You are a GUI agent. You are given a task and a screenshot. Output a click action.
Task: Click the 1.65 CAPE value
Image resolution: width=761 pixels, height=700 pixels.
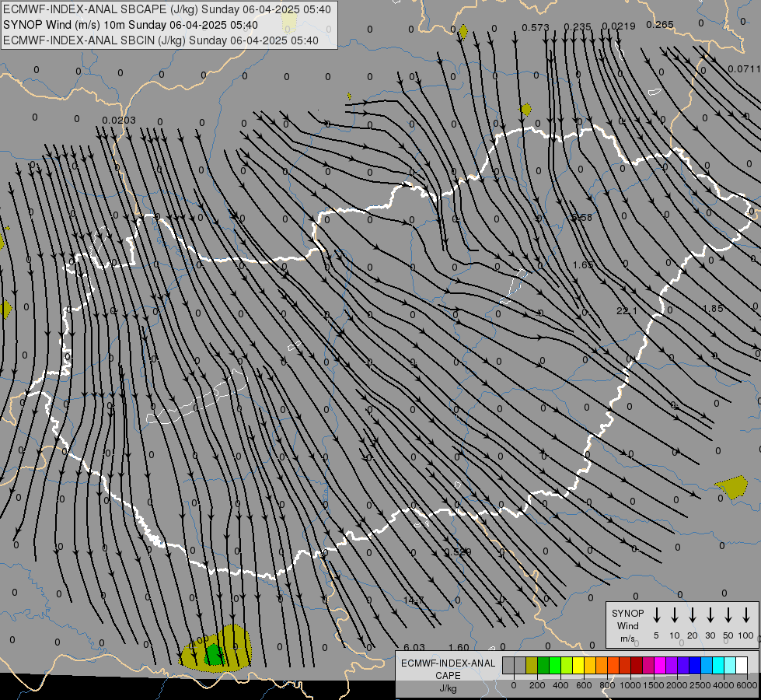[x=583, y=264]
